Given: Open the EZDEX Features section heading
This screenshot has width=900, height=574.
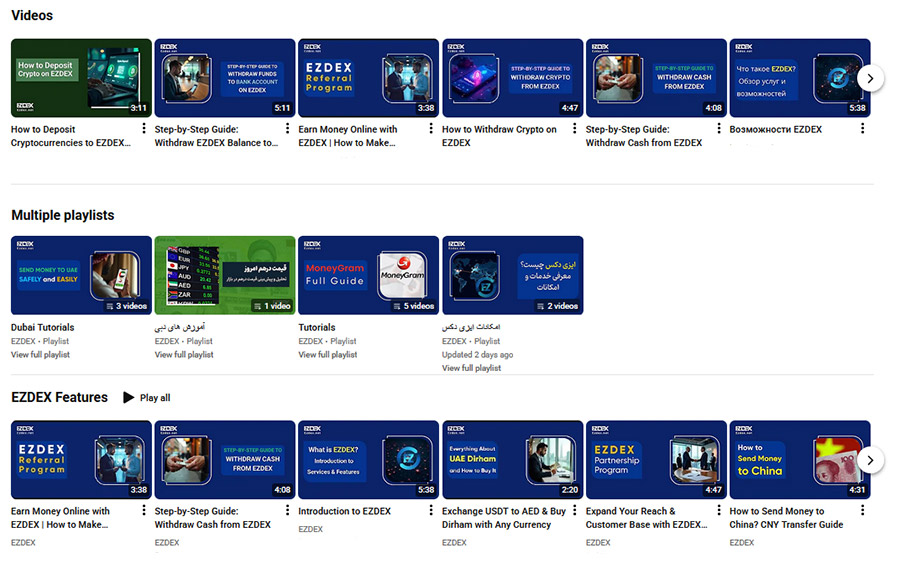Looking at the screenshot, I should pos(59,397).
